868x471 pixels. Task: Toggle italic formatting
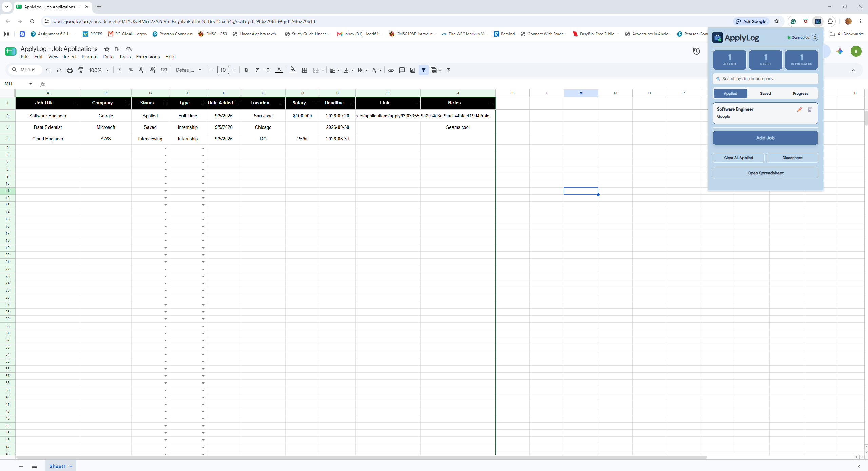click(x=257, y=70)
